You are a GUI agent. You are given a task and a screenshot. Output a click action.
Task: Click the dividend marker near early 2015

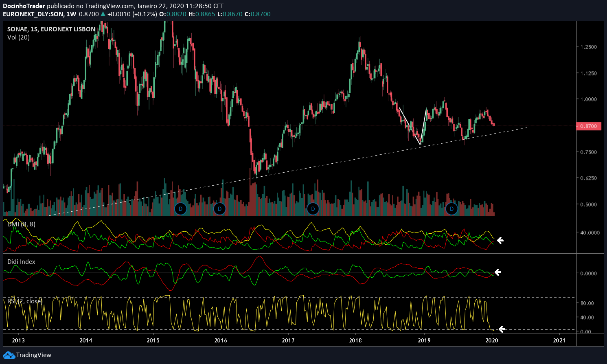click(x=180, y=209)
